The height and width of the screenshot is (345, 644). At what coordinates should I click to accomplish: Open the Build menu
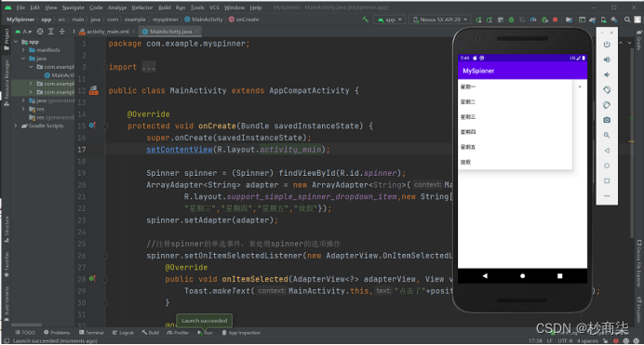click(x=165, y=7)
